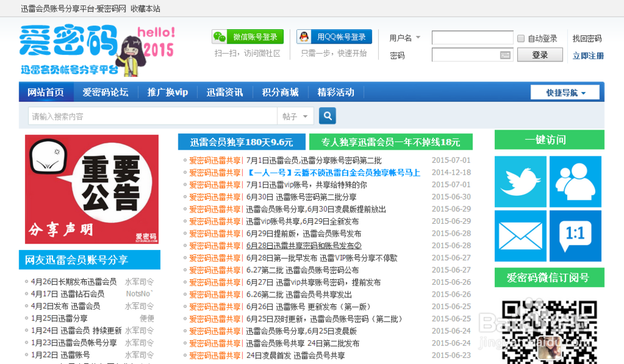
Task: Click the 登录 login button
Action: pos(540,55)
